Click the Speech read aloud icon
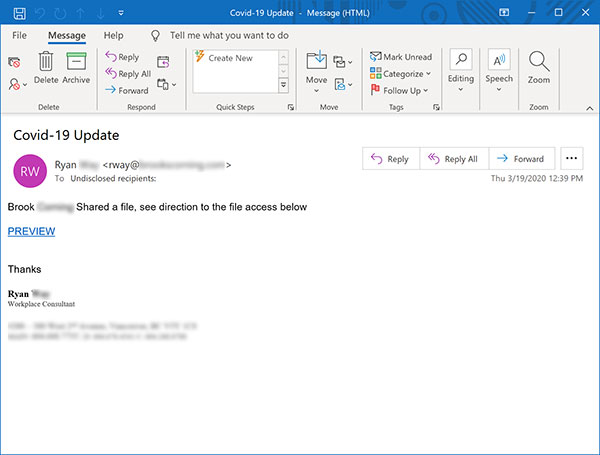 click(x=499, y=59)
